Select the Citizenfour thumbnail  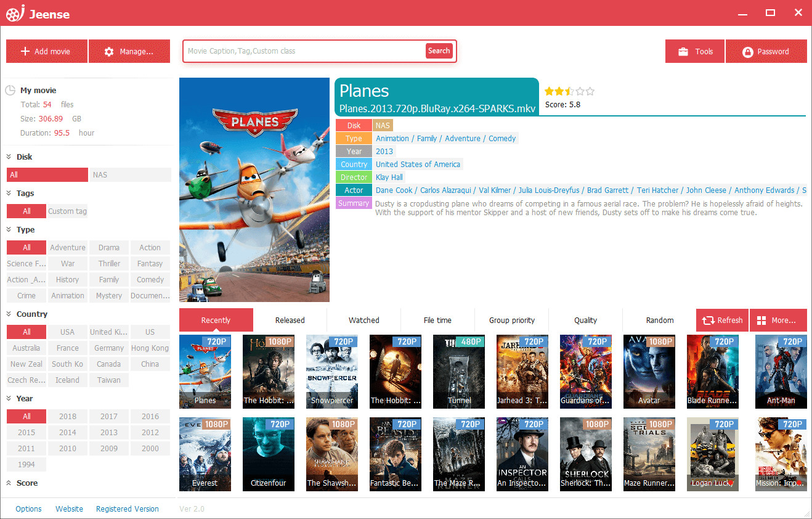269,454
